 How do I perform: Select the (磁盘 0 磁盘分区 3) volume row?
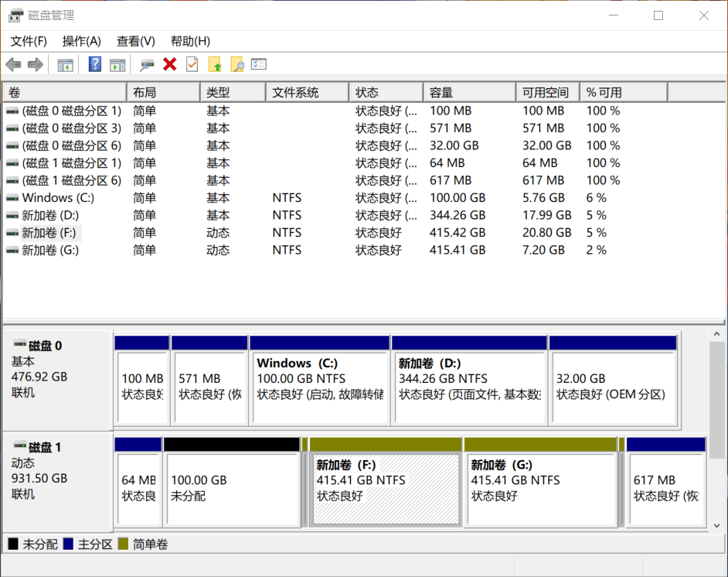coord(364,128)
